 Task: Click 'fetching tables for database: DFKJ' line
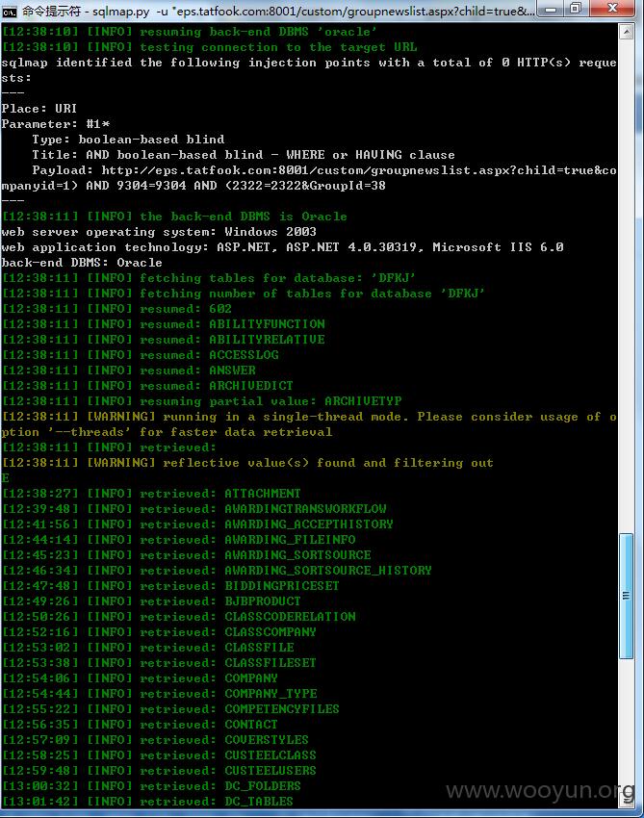[208, 278]
